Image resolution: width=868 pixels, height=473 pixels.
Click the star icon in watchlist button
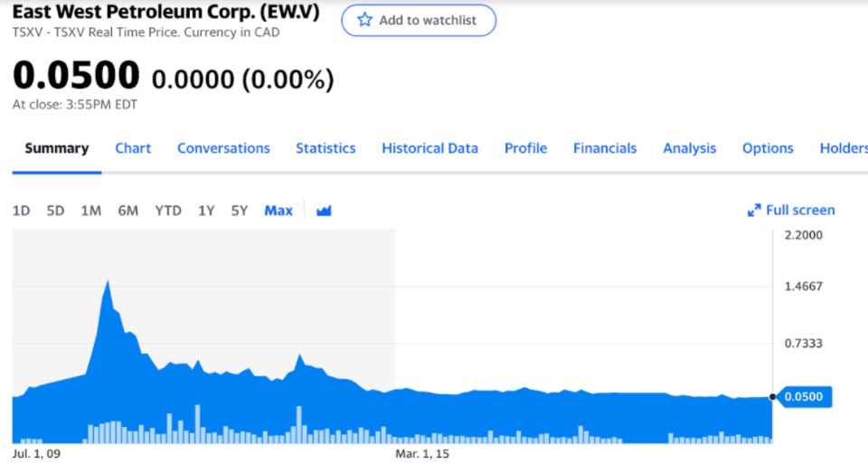click(x=364, y=21)
